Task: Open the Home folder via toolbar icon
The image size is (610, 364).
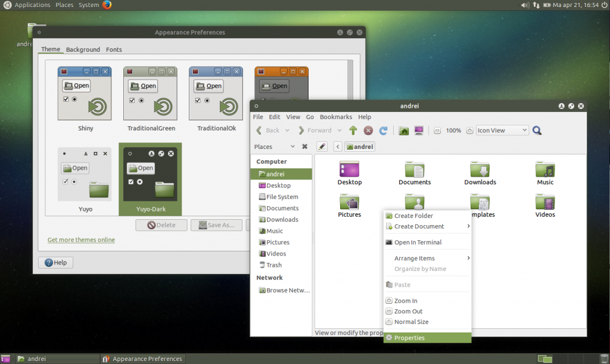Action: click(404, 130)
